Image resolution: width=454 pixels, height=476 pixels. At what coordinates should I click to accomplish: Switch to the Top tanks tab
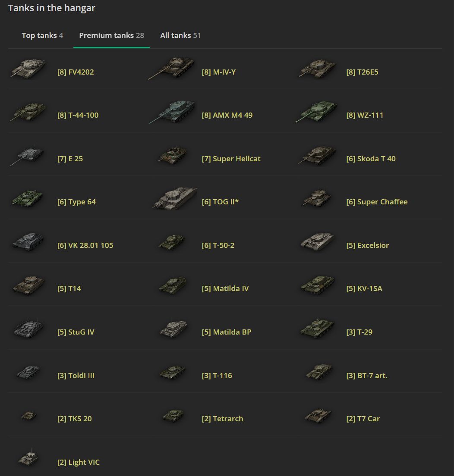pyautogui.click(x=42, y=35)
